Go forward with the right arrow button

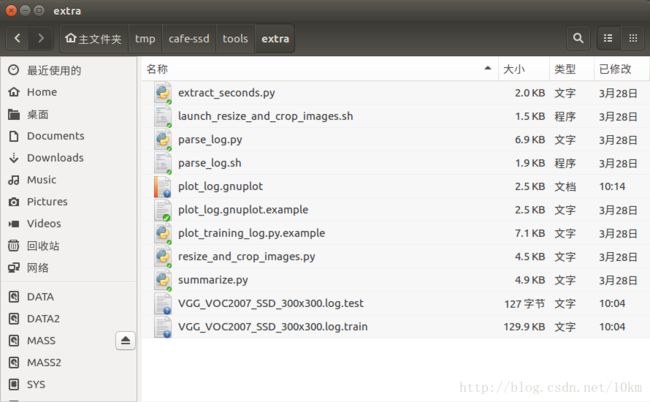tap(41, 39)
